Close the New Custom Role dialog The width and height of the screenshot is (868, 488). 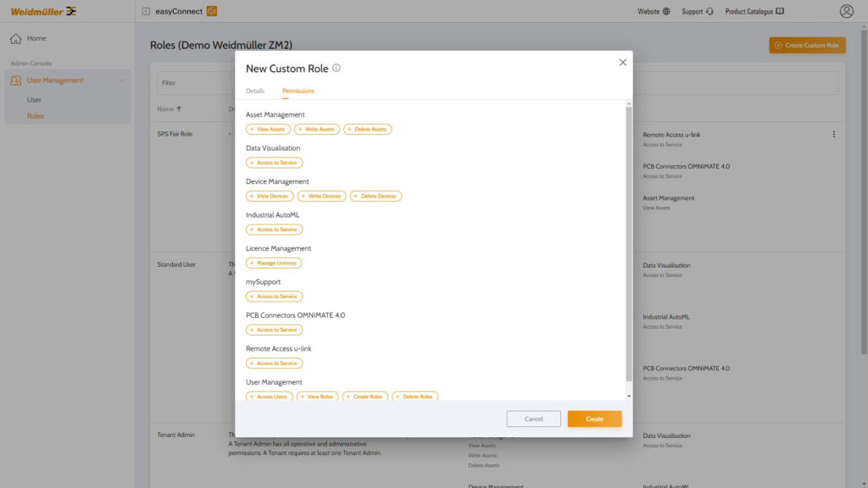coord(622,63)
